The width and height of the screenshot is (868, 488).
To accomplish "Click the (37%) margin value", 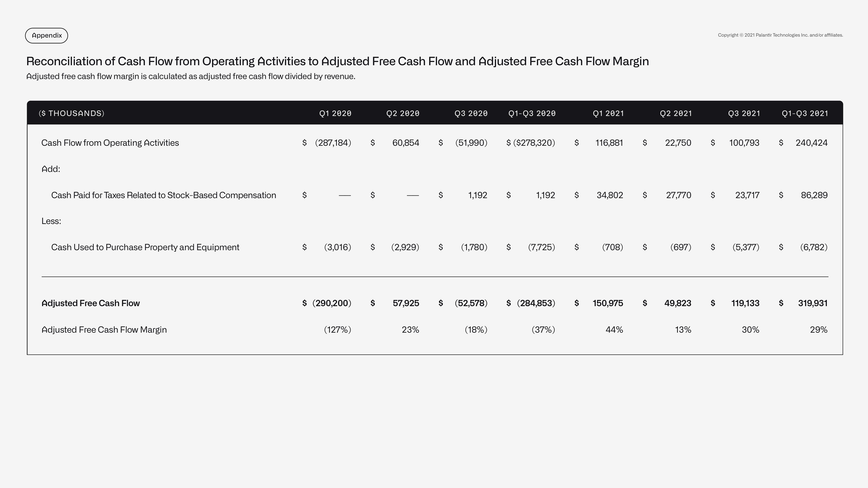I will click(543, 330).
